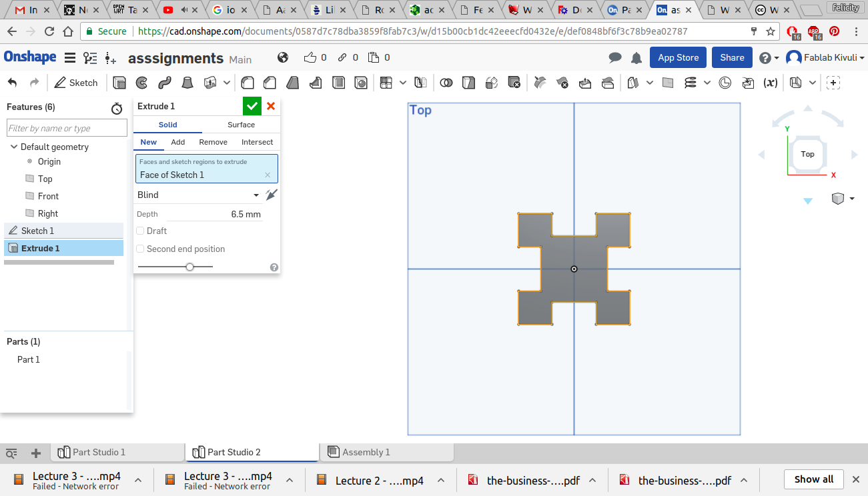Click the Depth value field

click(215, 214)
